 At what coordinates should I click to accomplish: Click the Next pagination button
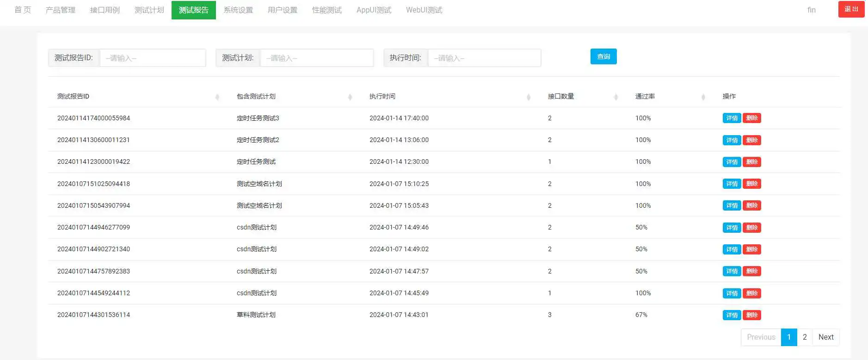click(x=826, y=337)
